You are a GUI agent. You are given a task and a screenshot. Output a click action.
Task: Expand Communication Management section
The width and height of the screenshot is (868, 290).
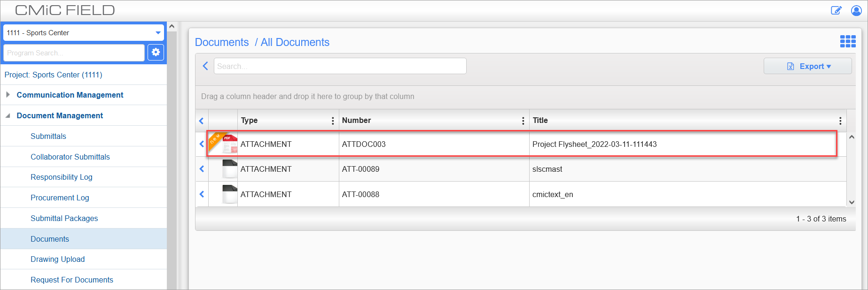coord(8,95)
